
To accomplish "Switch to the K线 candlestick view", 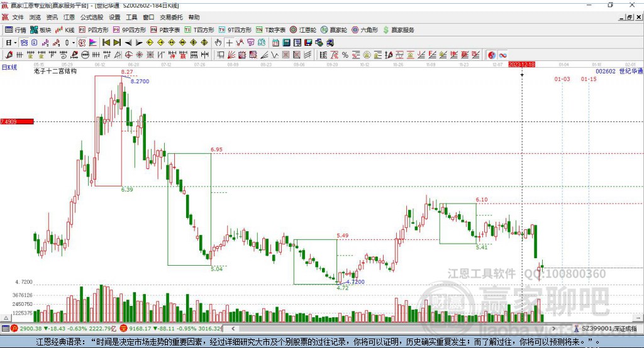I will pyautogui.click(x=65, y=30).
